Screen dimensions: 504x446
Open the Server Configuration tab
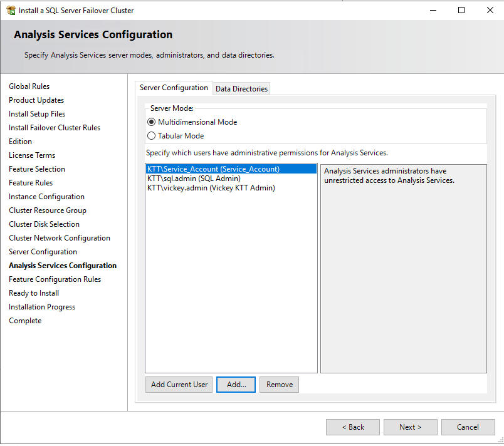(174, 88)
